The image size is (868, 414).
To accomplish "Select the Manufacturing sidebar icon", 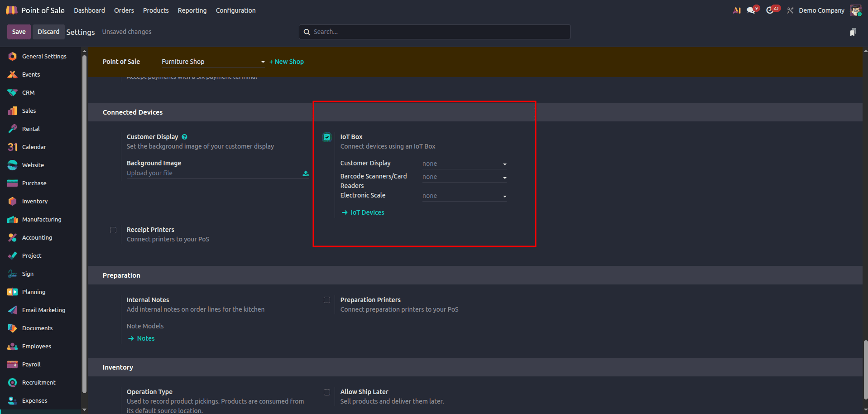I will click(13, 219).
